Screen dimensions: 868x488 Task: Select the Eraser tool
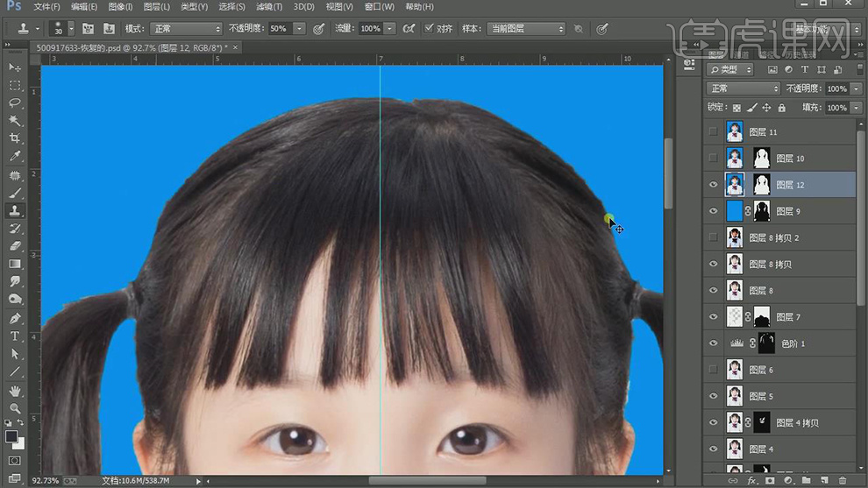[x=15, y=246]
